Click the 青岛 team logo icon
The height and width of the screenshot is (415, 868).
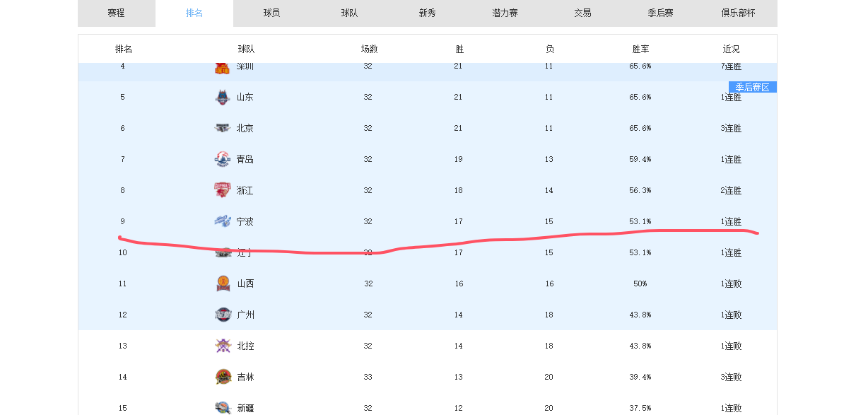click(x=223, y=159)
